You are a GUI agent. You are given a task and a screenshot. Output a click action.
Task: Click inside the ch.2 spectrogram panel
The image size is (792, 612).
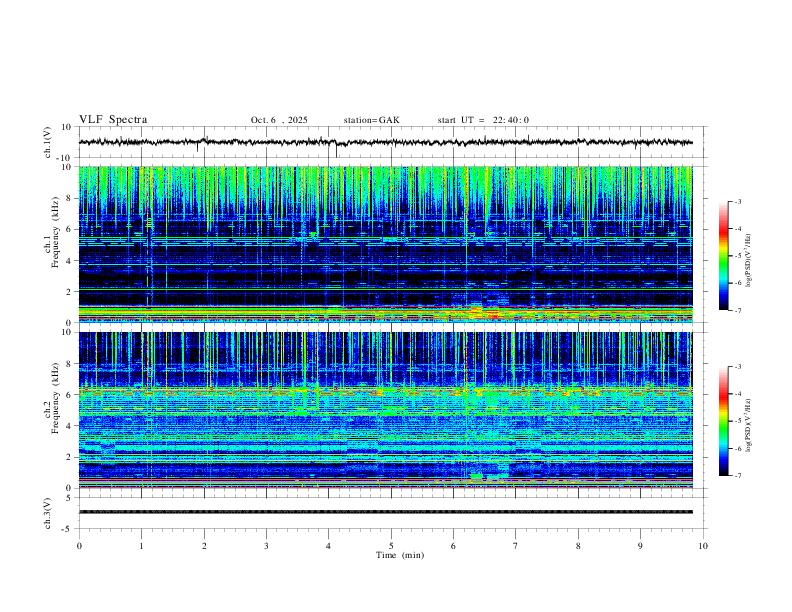385,410
